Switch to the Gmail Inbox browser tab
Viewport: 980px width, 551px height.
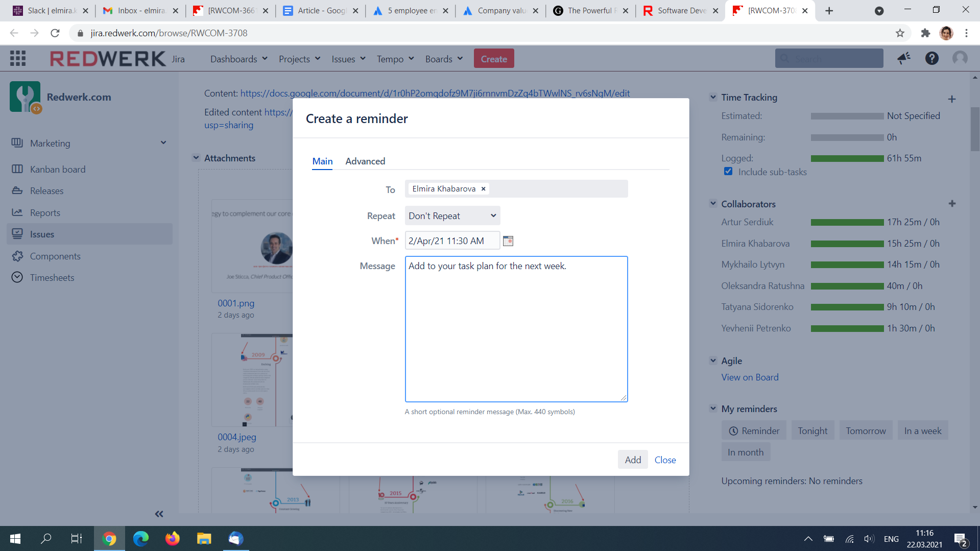[x=140, y=11]
